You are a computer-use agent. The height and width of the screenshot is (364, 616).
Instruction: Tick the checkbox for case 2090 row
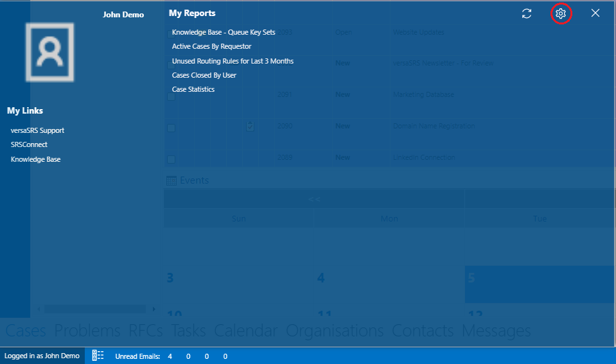tap(171, 128)
